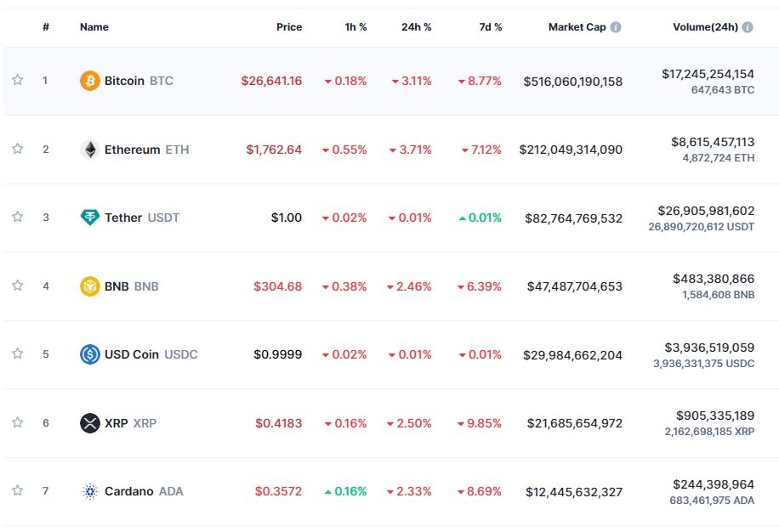779x532 pixels.
Task: Click the USD Coin logo icon
Action: (89, 354)
